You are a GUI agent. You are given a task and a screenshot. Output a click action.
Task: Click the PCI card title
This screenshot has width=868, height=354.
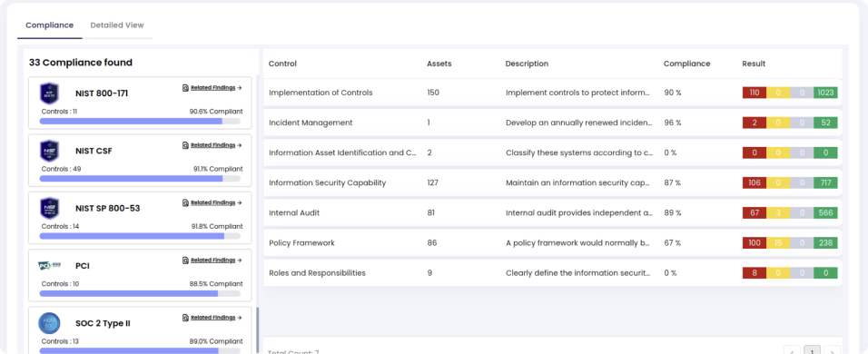(83, 266)
